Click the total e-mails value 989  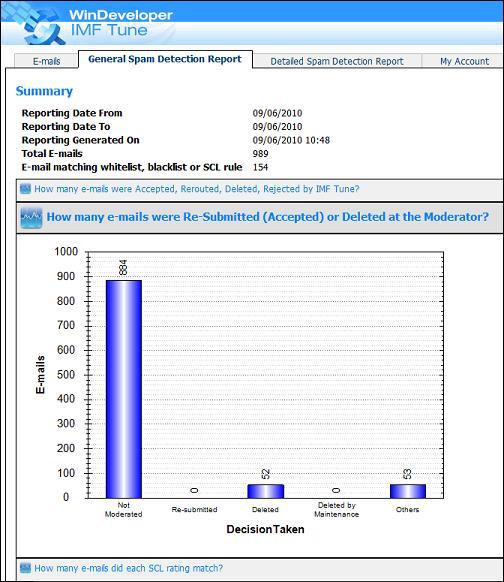pos(260,154)
